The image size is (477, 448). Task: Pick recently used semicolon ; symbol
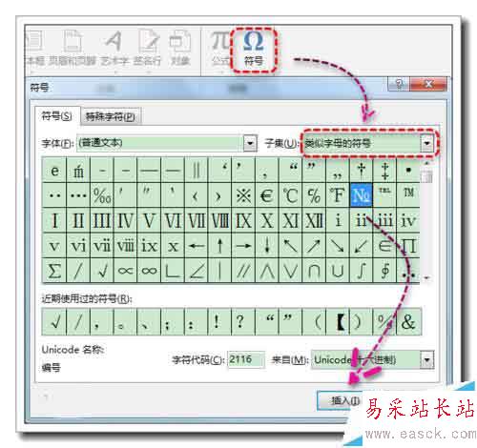click(173, 322)
